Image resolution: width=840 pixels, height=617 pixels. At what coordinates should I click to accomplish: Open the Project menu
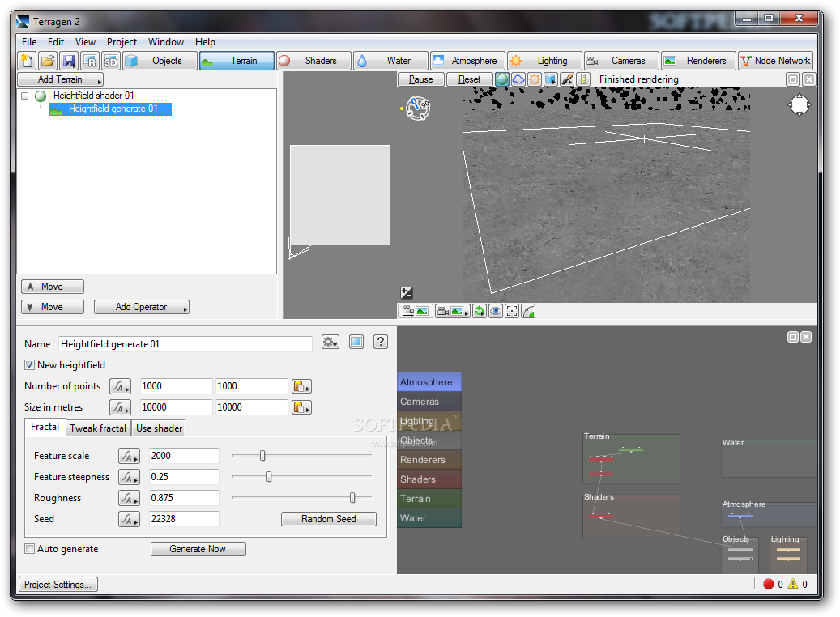(x=122, y=42)
